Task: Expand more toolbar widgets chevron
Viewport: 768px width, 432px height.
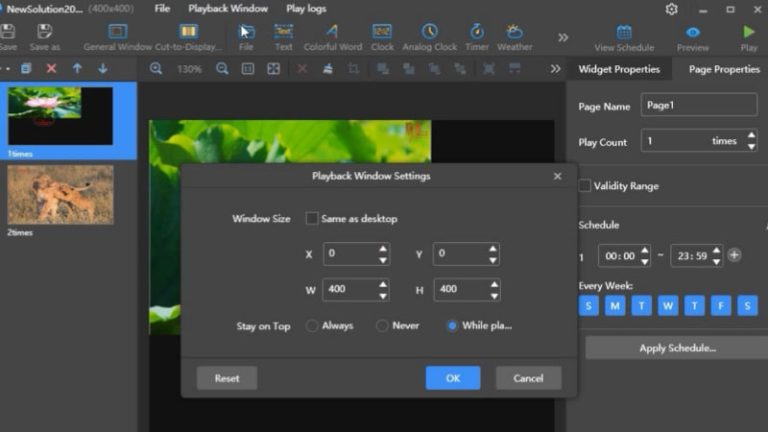Action: pyautogui.click(x=563, y=37)
